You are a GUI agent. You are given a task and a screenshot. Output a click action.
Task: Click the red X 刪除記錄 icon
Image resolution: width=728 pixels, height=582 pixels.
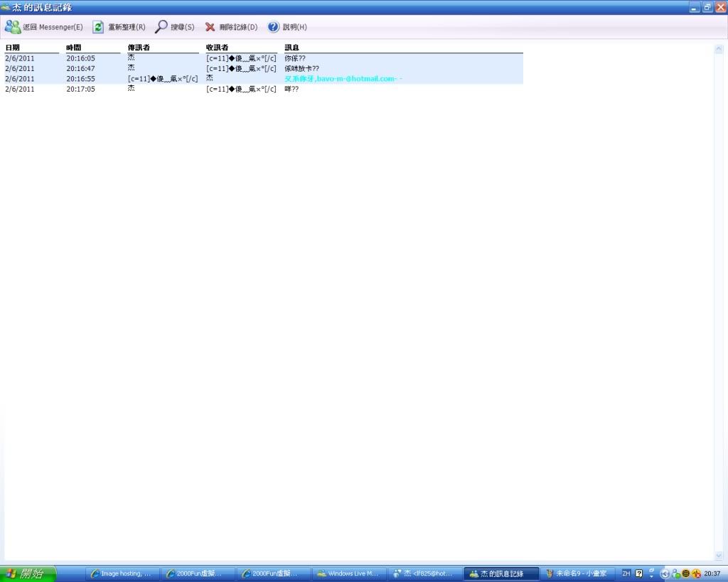tap(210, 27)
